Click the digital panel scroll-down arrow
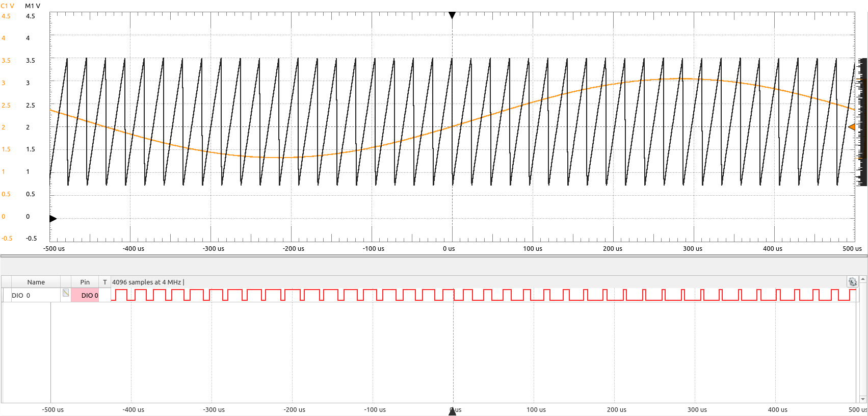The width and height of the screenshot is (868, 416). tap(863, 399)
